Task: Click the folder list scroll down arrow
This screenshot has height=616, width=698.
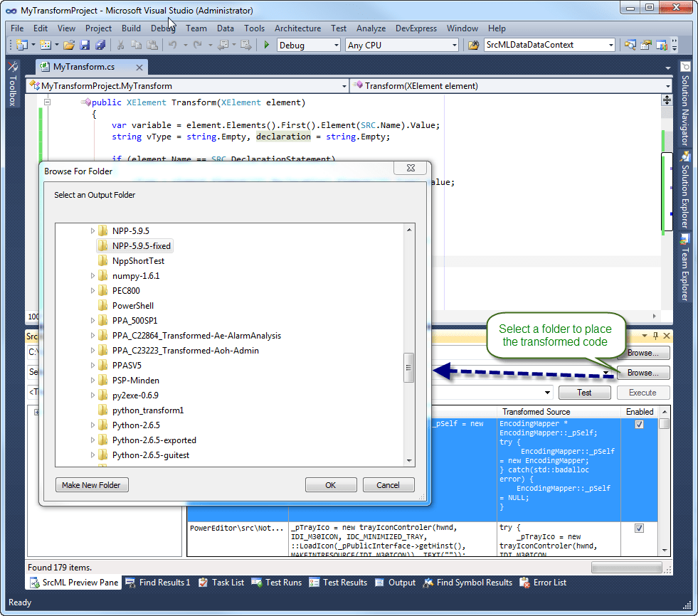Action: 409,461
